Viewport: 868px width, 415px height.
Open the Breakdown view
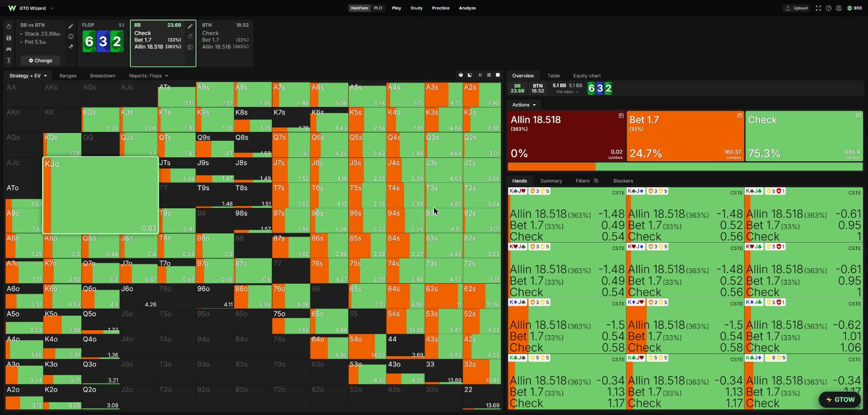102,76
